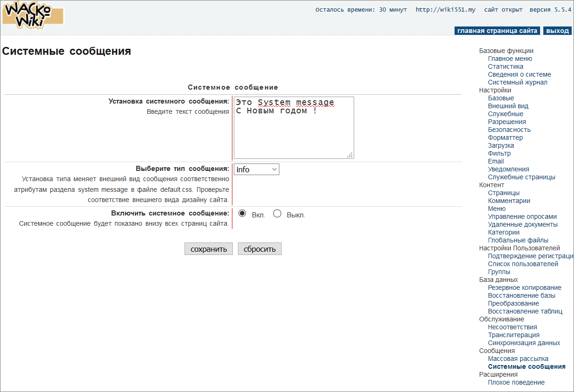Grab the text area resize handle
Screen dimensions: 574x392
tap(350, 155)
